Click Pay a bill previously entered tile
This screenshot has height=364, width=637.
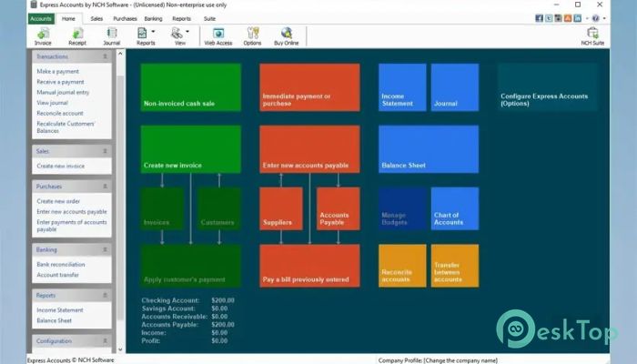309,266
